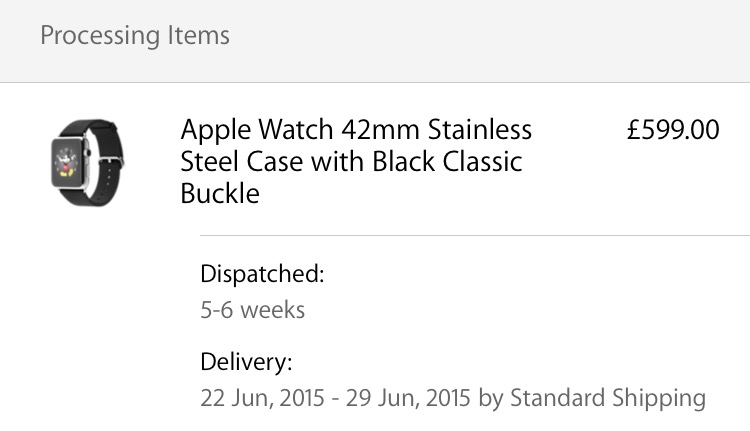The image size is (750, 431).
Task: Select the "Delivery:" label
Action: click(246, 361)
